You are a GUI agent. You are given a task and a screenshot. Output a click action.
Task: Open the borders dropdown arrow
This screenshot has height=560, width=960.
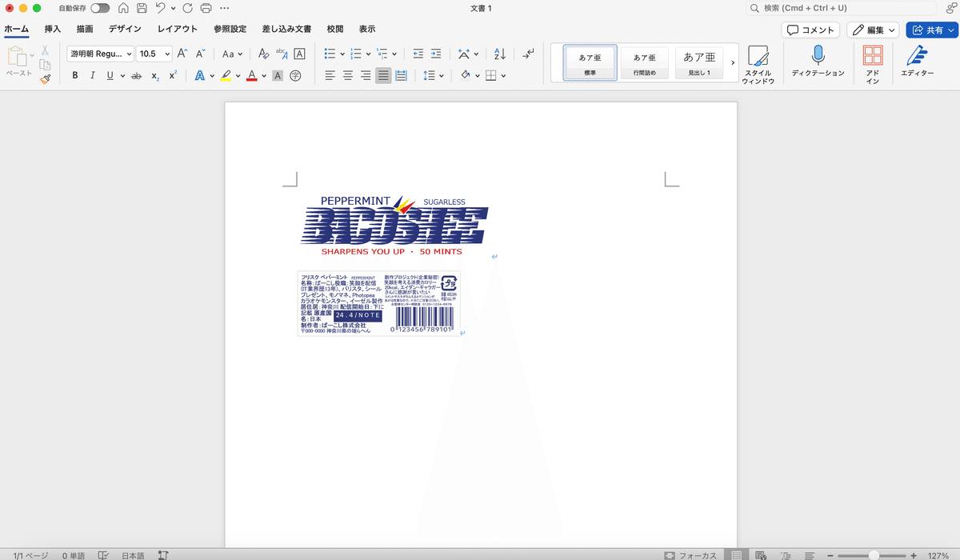[502, 76]
